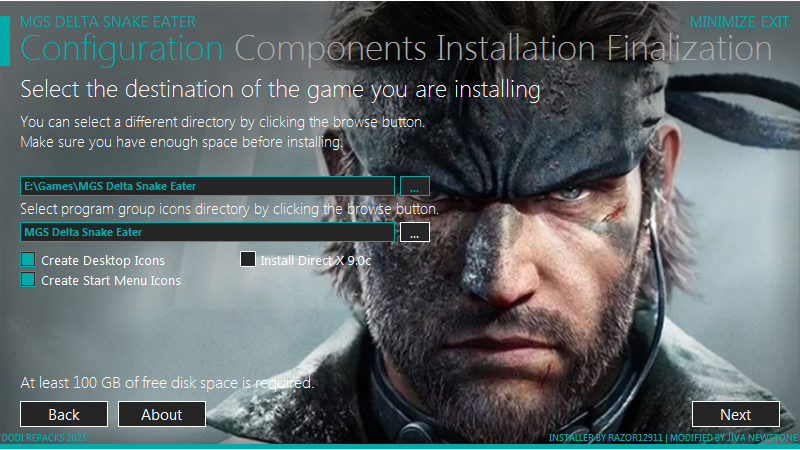Viewport: 800px width, 450px height.
Task: Click the E:\Games\MGS Delta Snake Eater path field
Action: (x=207, y=186)
